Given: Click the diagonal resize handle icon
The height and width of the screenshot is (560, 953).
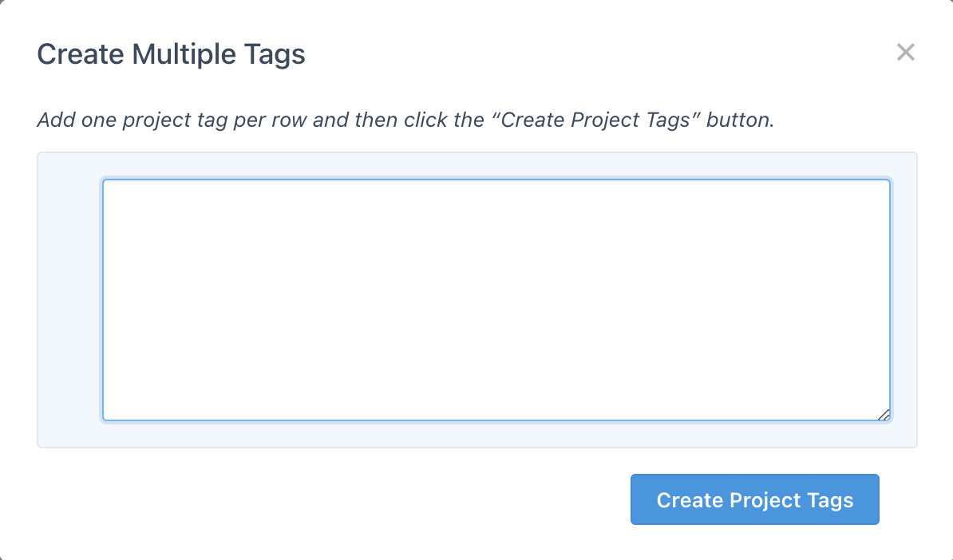Looking at the screenshot, I should [x=885, y=415].
